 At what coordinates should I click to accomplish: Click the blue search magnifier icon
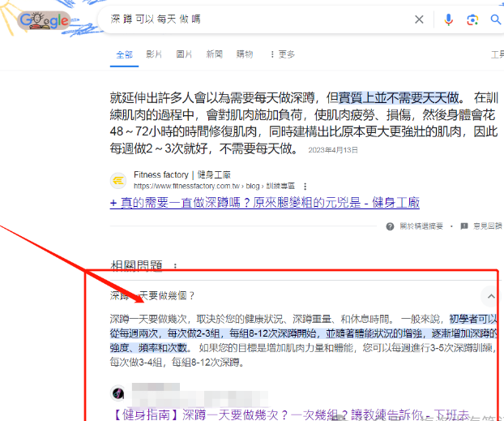click(495, 19)
